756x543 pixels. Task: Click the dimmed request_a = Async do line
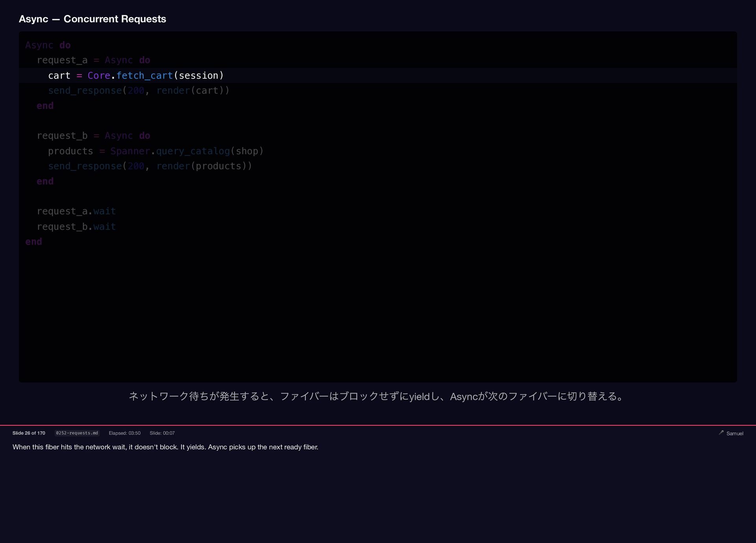coord(93,60)
